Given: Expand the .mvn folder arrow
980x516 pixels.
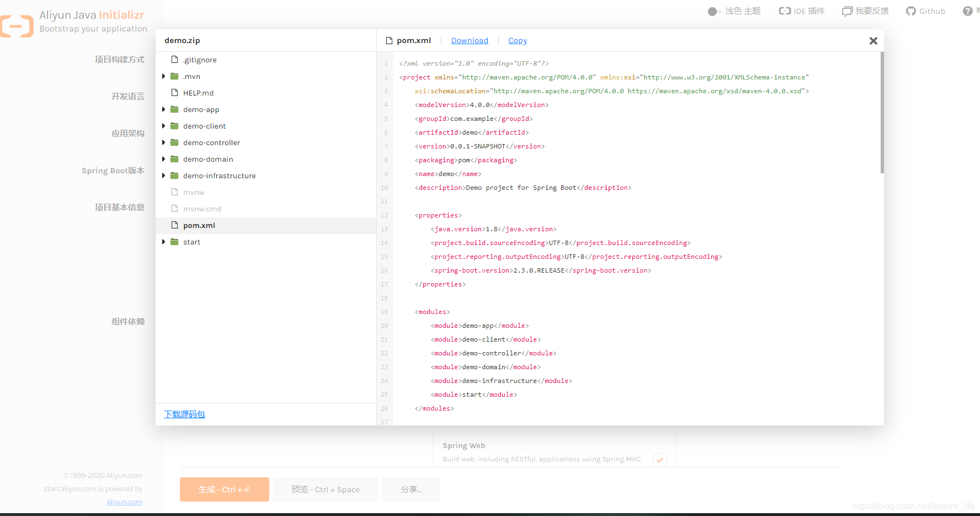Looking at the screenshot, I should click(163, 76).
